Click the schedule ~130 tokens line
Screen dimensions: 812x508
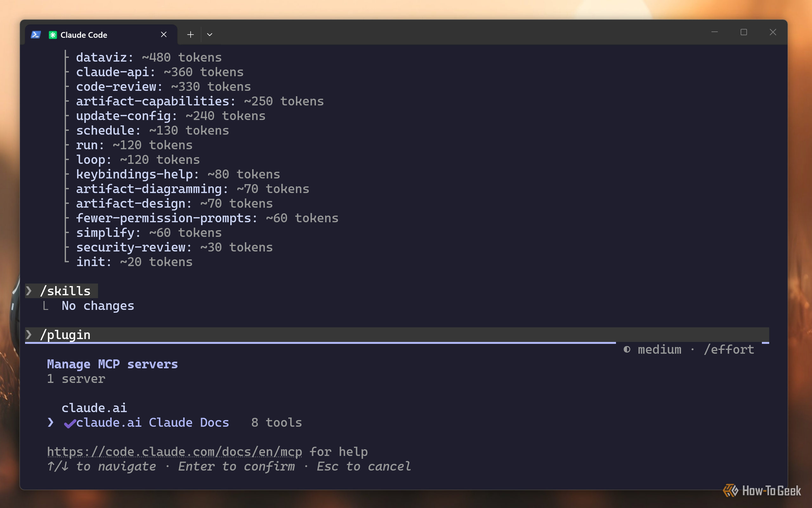coord(153,131)
